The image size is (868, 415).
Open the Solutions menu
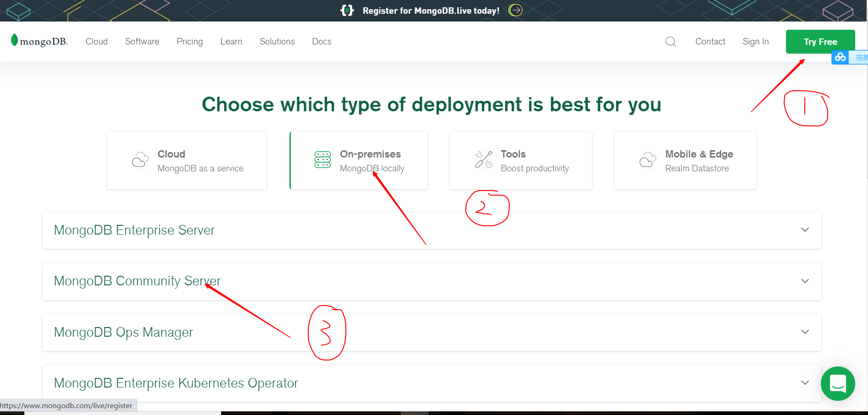tap(277, 42)
